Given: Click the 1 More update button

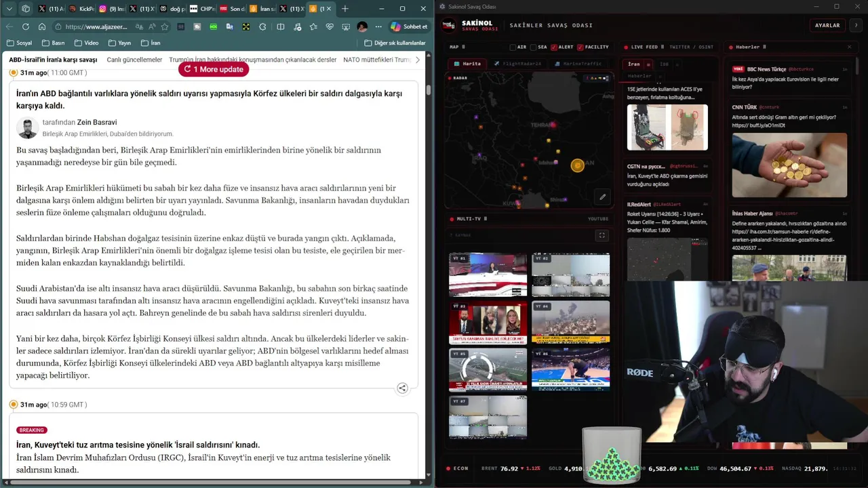Looking at the screenshot, I should [214, 69].
